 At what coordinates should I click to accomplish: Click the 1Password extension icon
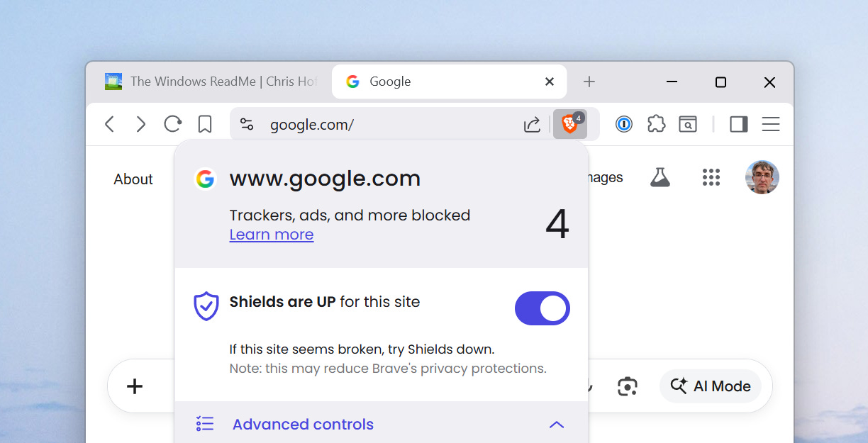point(623,124)
